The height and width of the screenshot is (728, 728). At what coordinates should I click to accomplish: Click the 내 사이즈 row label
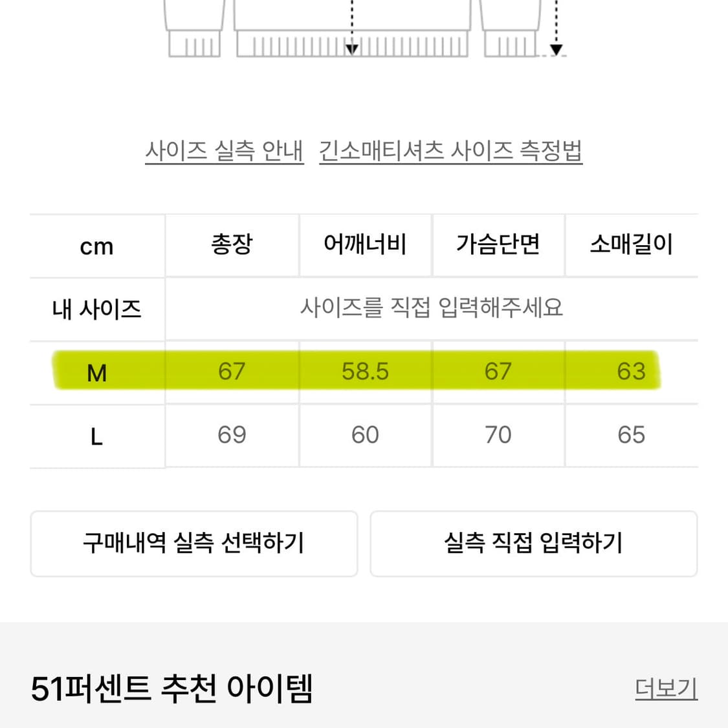(x=96, y=309)
